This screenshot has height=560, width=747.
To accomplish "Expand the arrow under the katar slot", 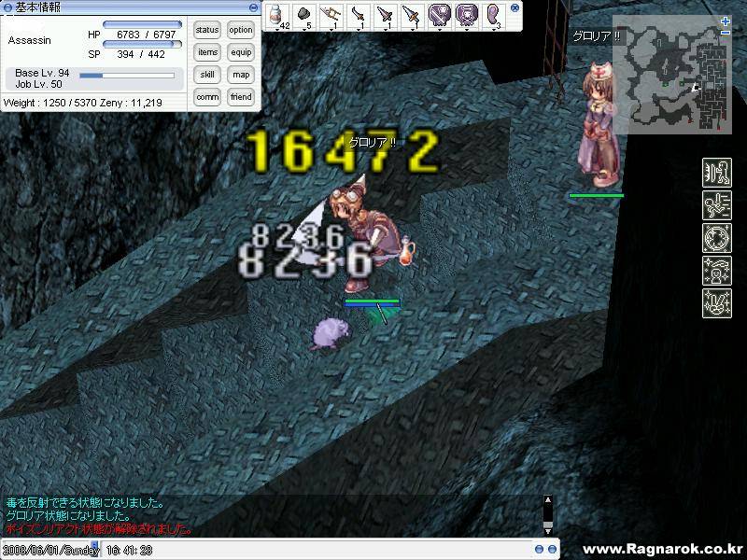I will point(331,30).
